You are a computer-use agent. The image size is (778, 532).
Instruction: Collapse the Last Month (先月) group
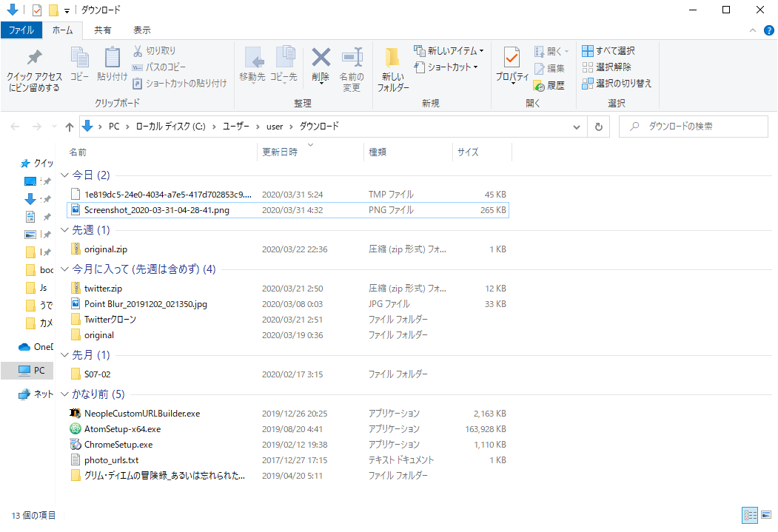[64, 354]
